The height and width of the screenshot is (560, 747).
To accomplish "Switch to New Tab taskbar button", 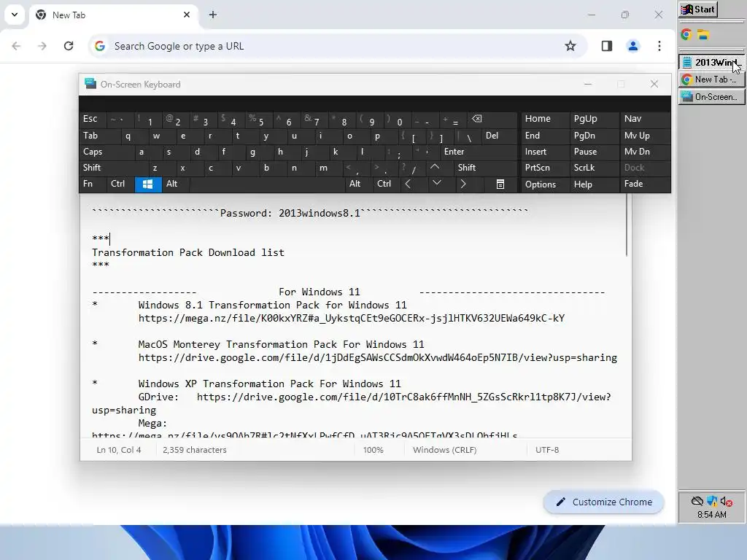I will click(711, 79).
